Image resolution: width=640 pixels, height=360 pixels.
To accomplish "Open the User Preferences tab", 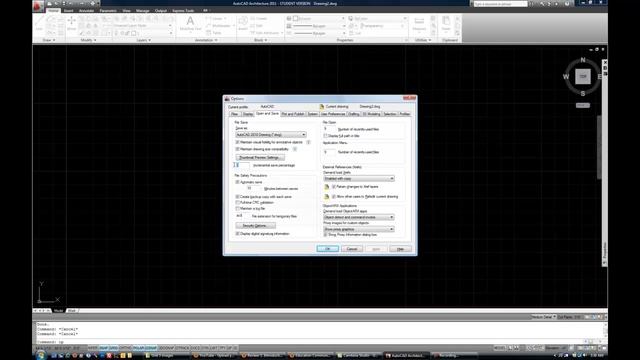I will pyautogui.click(x=333, y=114).
